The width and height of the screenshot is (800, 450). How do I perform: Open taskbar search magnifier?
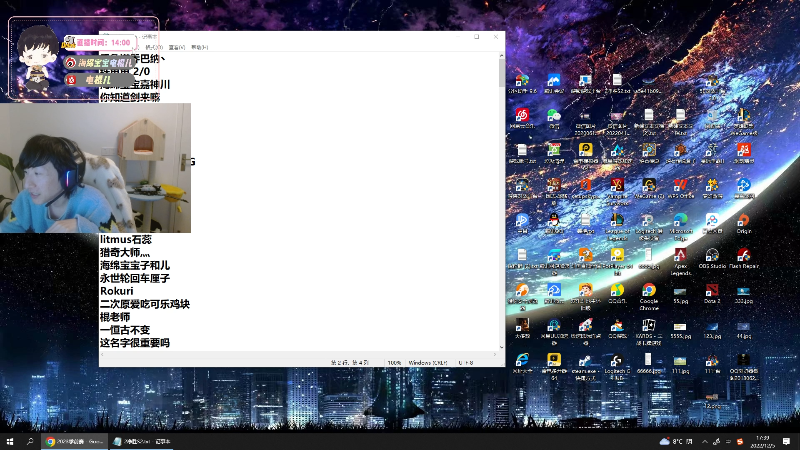[30, 441]
